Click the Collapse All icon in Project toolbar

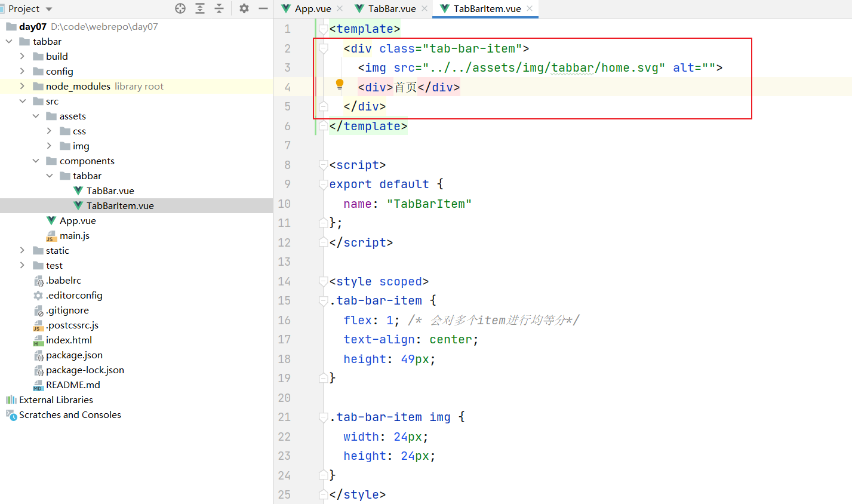tap(219, 8)
